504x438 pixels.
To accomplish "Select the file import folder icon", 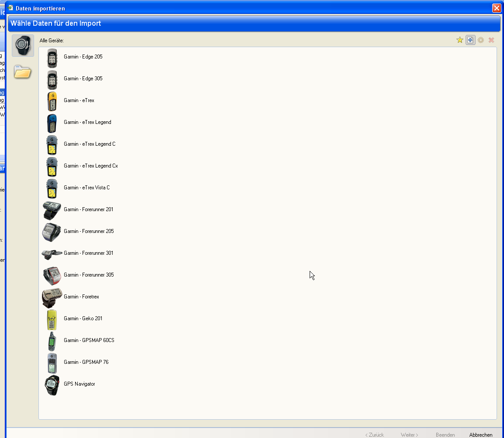I will click(22, 72).
